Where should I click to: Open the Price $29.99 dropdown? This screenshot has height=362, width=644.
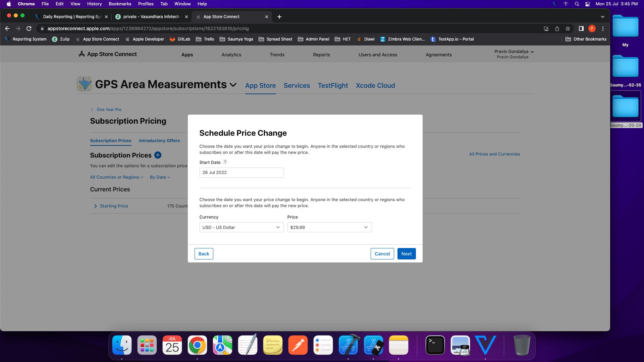(x=329, y=227)
